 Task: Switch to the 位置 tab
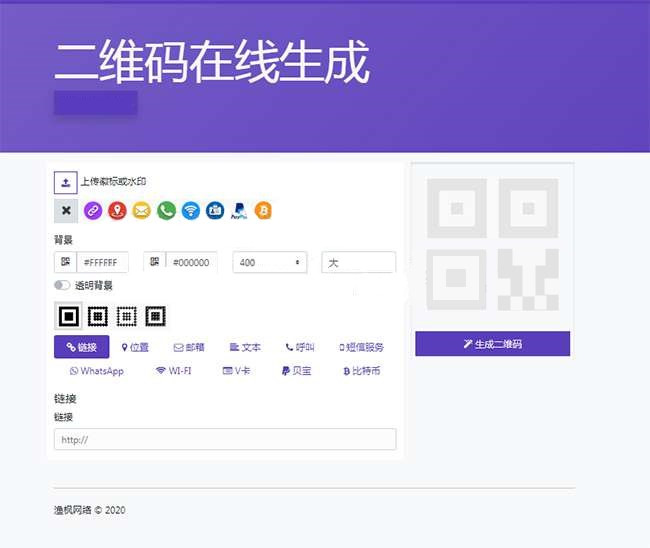135,347
